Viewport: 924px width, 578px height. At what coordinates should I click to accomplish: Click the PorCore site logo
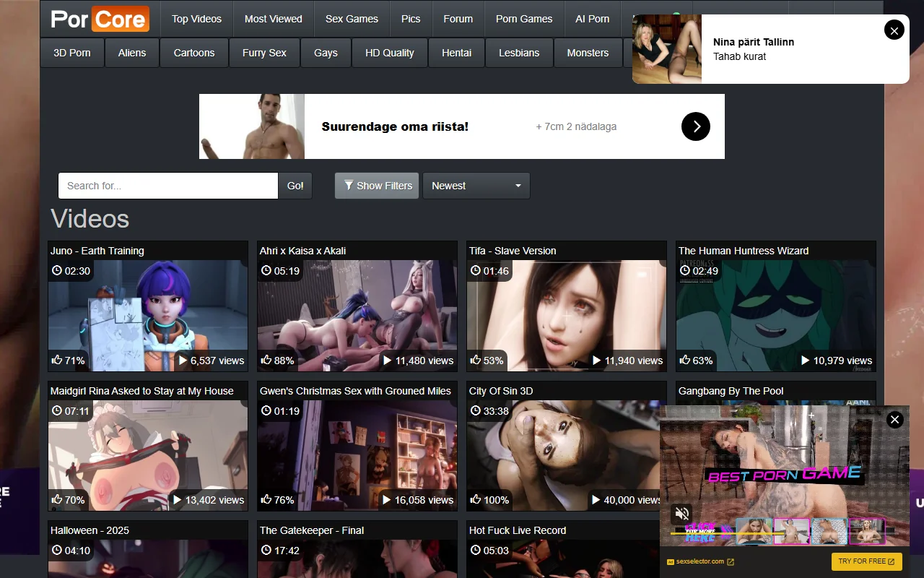pyautogui.click(x=98, y=20)
